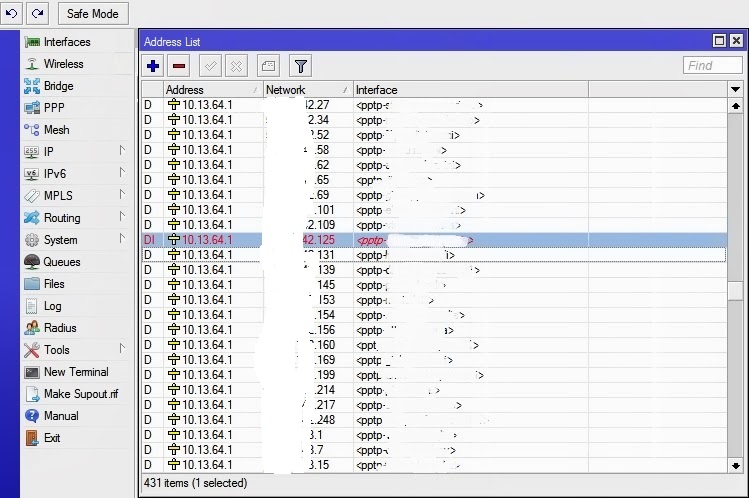Click the Exit door icon

click(32, 438)
